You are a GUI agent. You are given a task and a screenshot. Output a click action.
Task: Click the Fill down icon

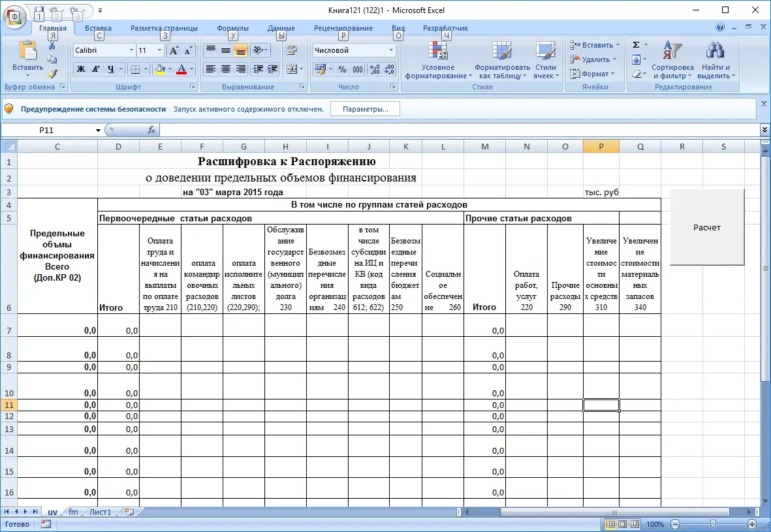click(x=637, y=59)
